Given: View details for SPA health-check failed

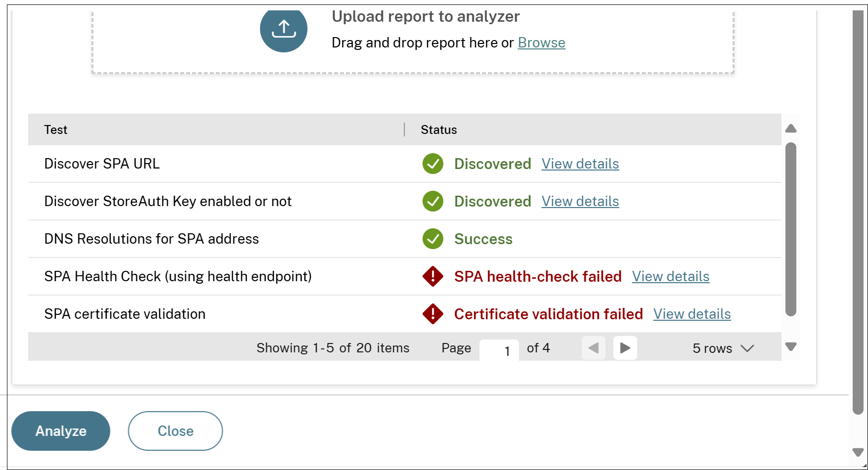Looking at the screenshot, I should (671, 276).
